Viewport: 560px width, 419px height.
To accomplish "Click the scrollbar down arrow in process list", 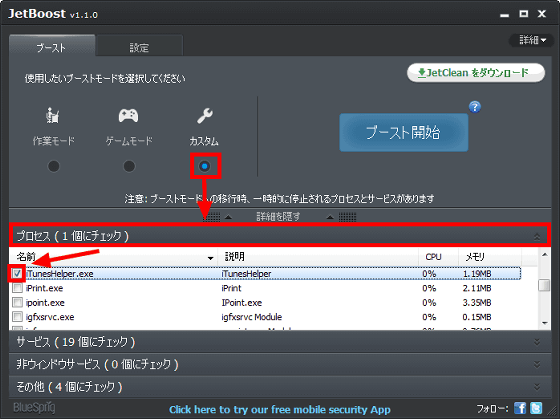I will click(x=544, y=323).
